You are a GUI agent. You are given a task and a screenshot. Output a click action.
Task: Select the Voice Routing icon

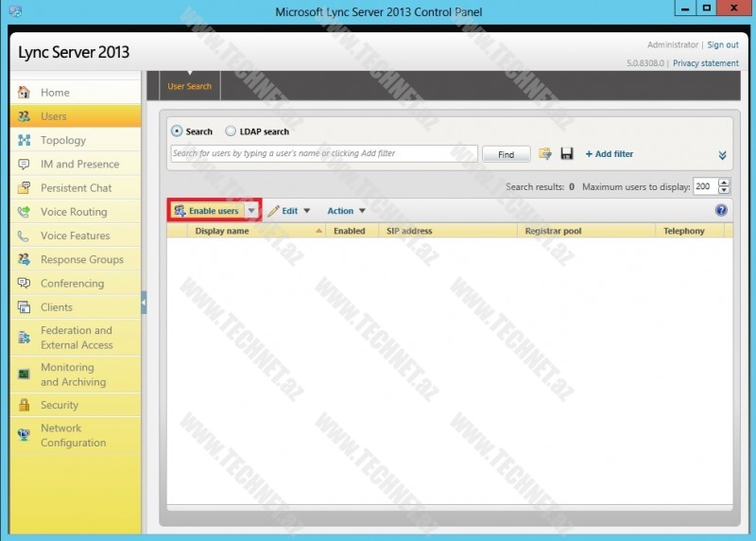click(x=24, y=212)
